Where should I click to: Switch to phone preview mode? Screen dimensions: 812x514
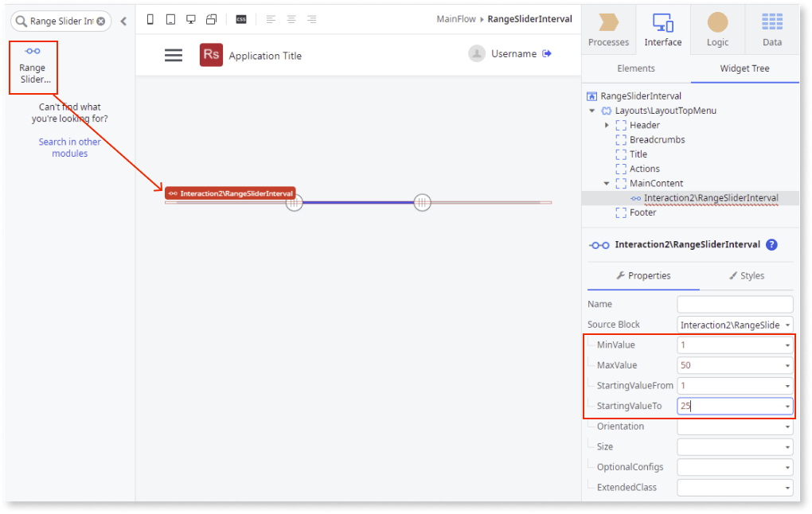click(x=150, y=18)
